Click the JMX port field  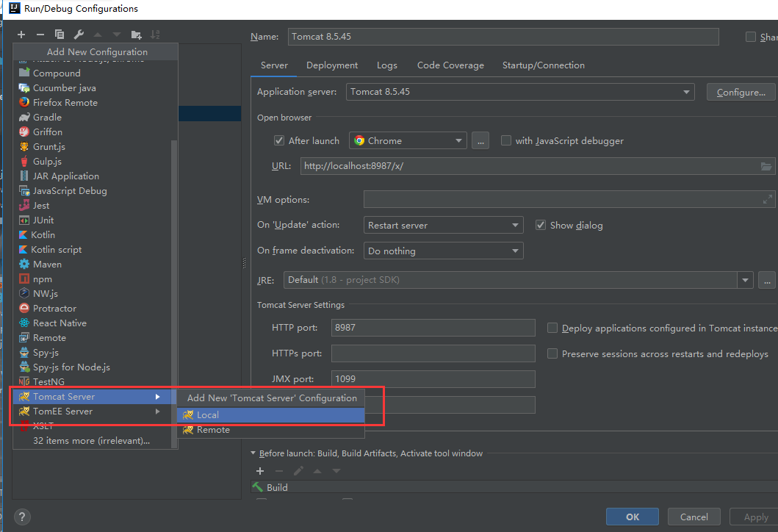coord(433,378)
